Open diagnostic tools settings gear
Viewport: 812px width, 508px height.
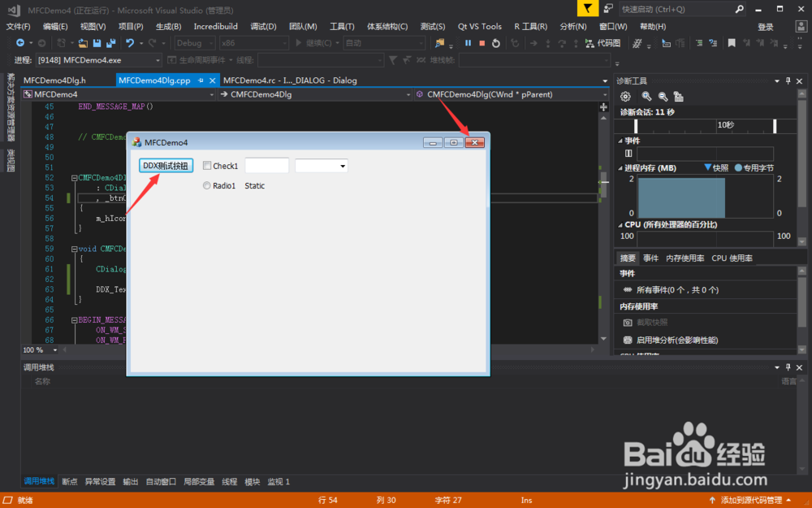pyautogui.click(x=625, y=97)
